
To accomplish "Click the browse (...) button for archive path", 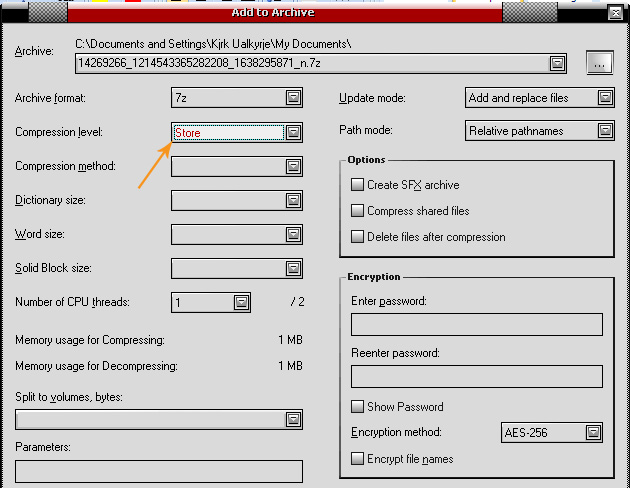I will coord(598,63).
